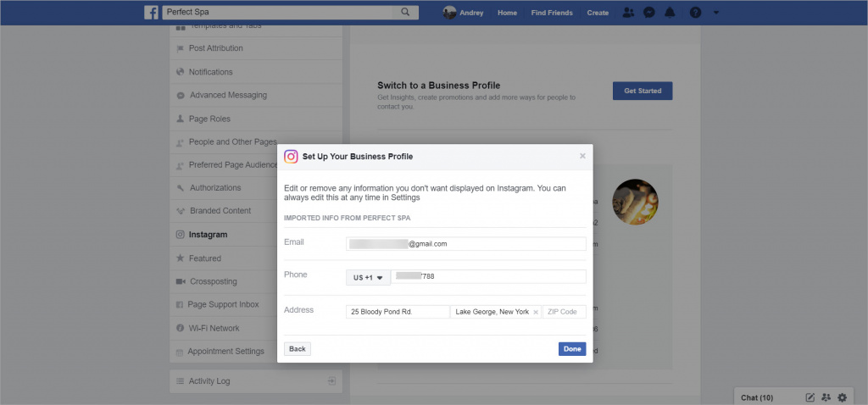Open Page Roles settings
The width and height of the screenshot is (868, 405).
pyautogui.click(x=256, y=119)
